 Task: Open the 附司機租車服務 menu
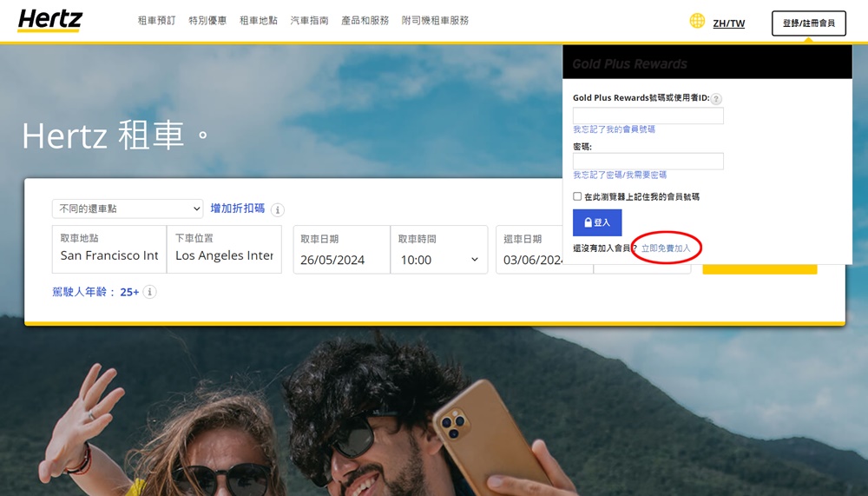coord(435,21)
